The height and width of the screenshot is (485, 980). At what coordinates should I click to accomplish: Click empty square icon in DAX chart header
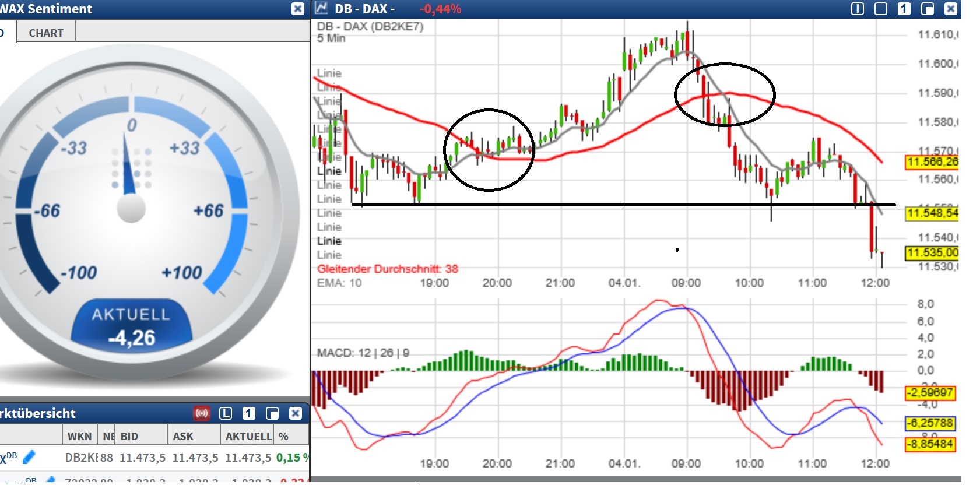coord(881,9)
